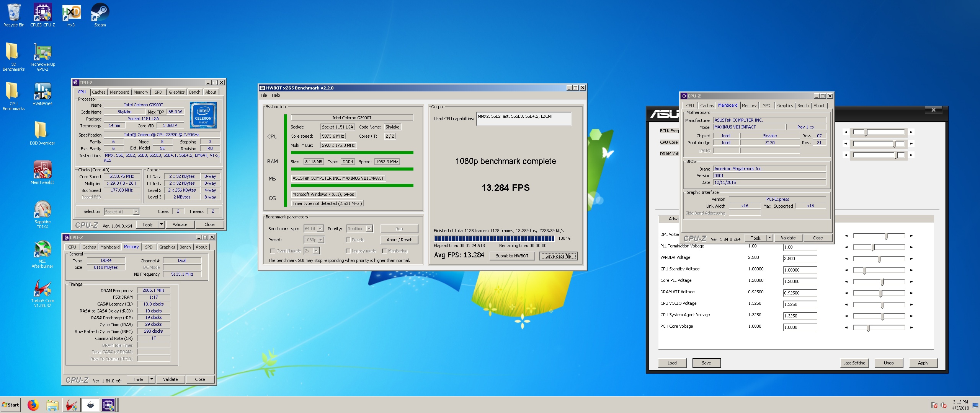Open the D3DOverrider folder
The width and height of the screenshot is (980, 413).
pos(42,133)
